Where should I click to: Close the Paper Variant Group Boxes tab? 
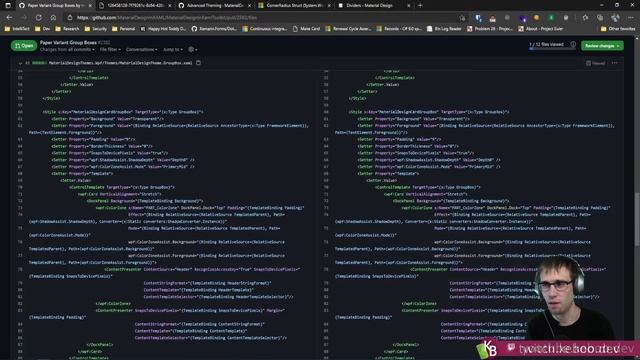[90, 6]
